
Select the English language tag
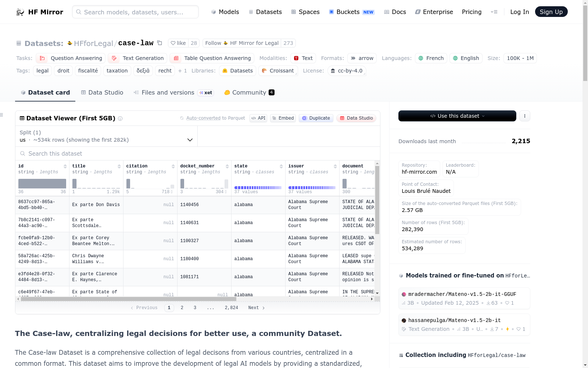[x=466, y=58]
